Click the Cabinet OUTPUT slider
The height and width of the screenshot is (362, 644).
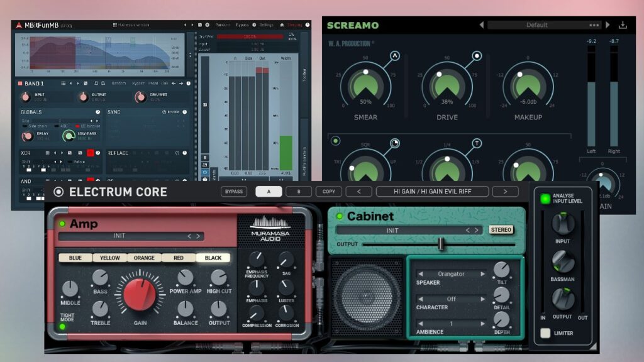440,244
